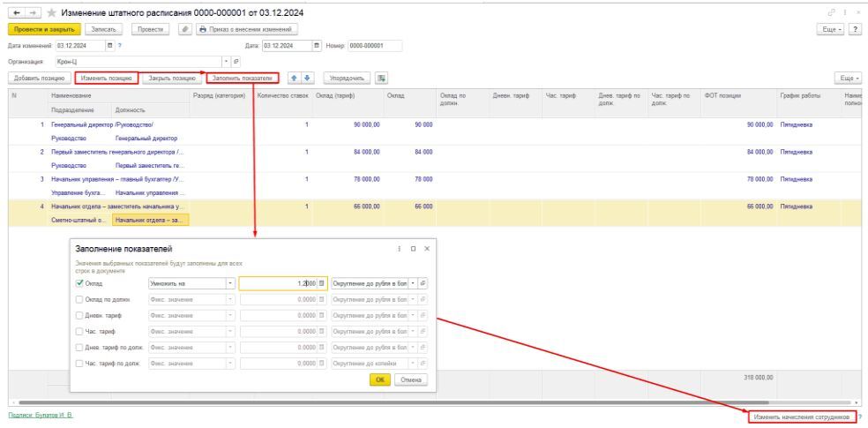The height and width of the screenshot is (428, 868).
Task: Click the open icon next to Организация
Action: [x=236, y=62]
